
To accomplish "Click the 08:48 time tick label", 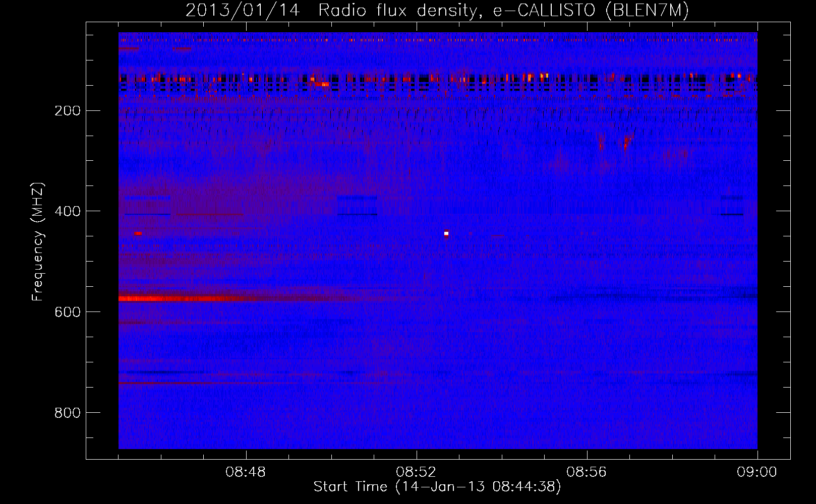I will click(246, 472).
